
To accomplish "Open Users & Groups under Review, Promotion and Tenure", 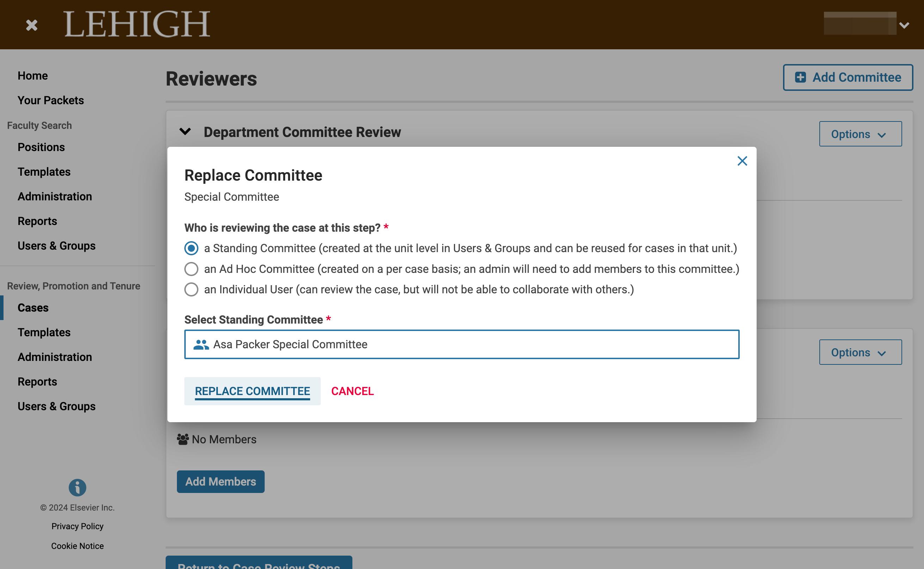I will click(56, 406).
